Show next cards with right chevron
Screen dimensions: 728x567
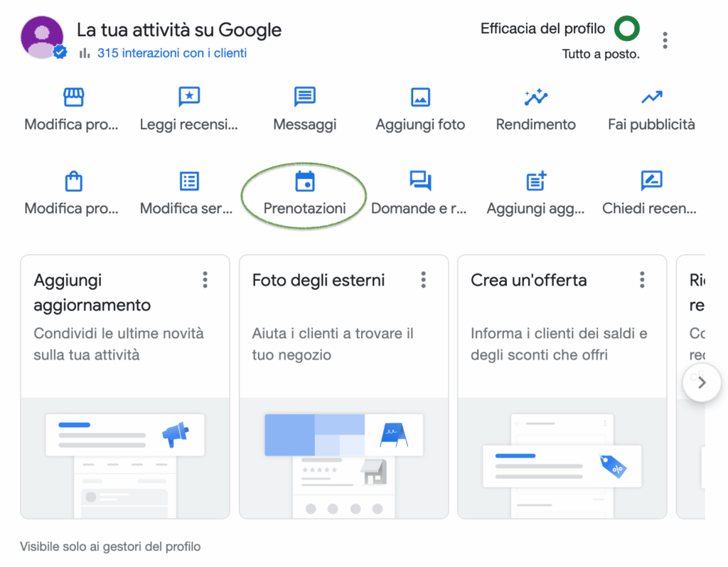coord(702,383)
